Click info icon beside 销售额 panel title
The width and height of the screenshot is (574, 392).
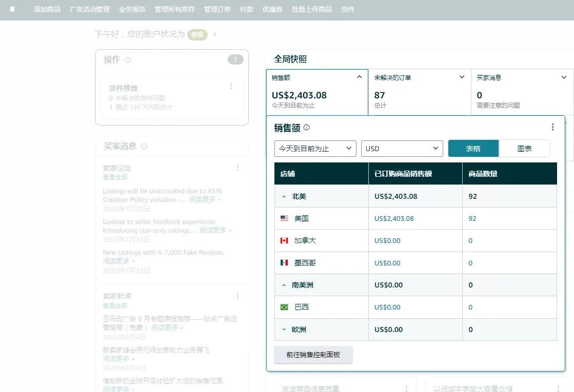307,127
